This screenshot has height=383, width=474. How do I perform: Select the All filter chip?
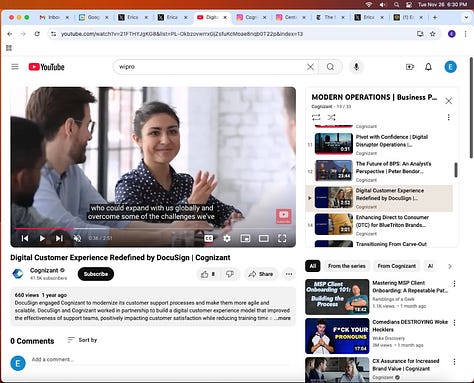pos(313,266)
